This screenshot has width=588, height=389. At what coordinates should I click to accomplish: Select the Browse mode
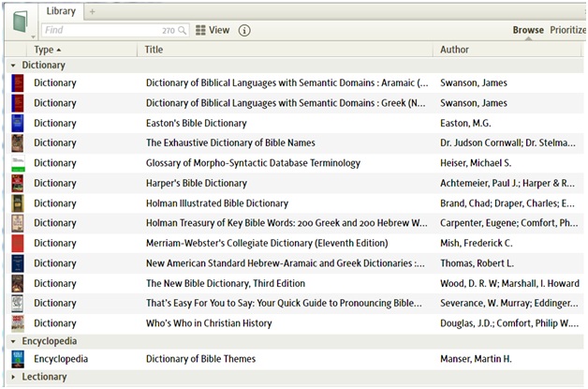(528, 30)
